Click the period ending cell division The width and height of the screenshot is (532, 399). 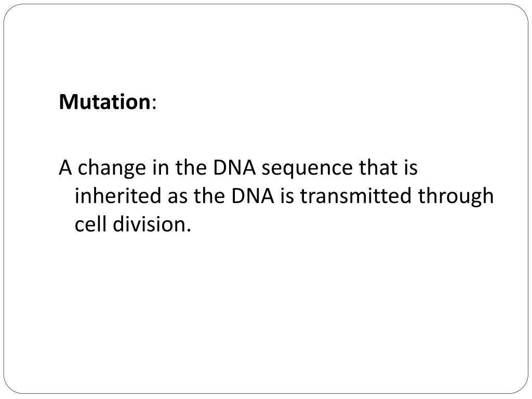189,230
